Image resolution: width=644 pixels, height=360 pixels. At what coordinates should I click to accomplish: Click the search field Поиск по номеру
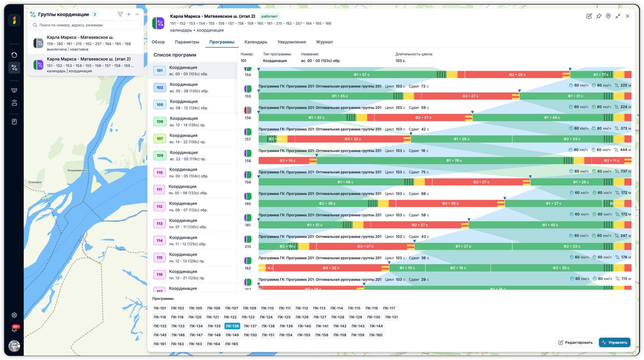point(85,25)
